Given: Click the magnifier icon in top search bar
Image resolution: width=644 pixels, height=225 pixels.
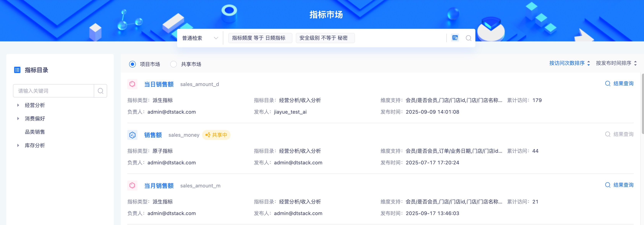Looking at the screenshot, I should click(468, 38).
